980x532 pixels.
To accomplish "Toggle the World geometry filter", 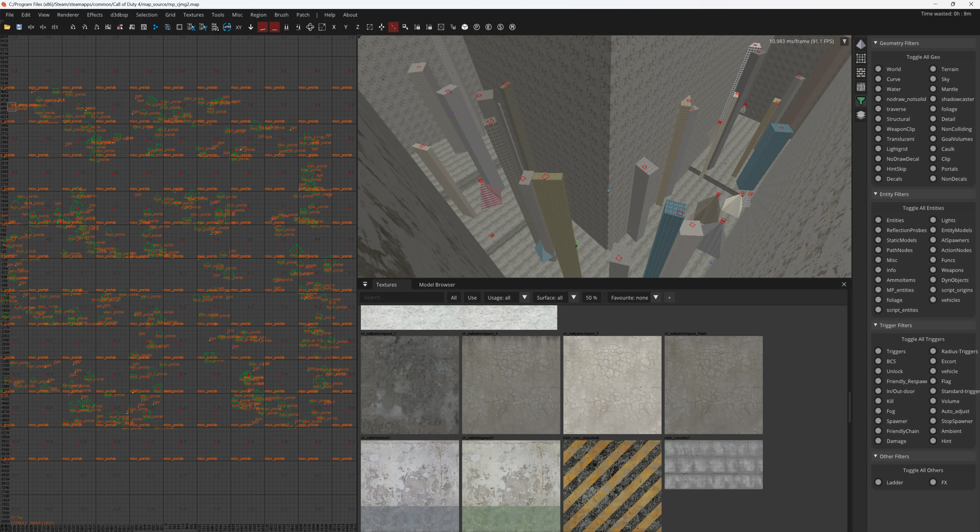I will pos(879,69).
